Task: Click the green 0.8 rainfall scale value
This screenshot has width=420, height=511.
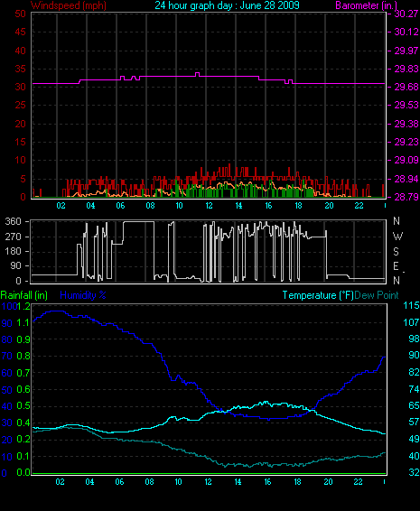Action: [x=23, y=356]
